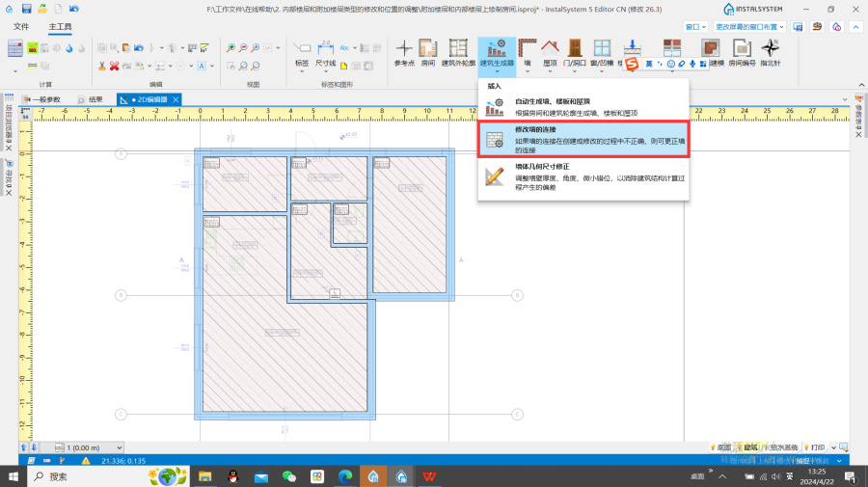Click the red X delete icon

114,66
